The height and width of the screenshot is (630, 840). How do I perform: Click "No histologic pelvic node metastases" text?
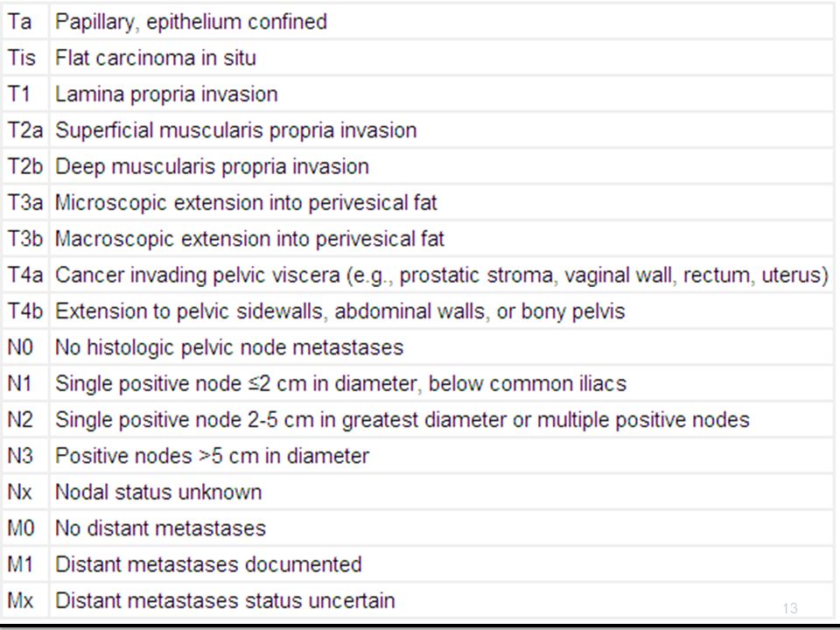click(229, 347)
